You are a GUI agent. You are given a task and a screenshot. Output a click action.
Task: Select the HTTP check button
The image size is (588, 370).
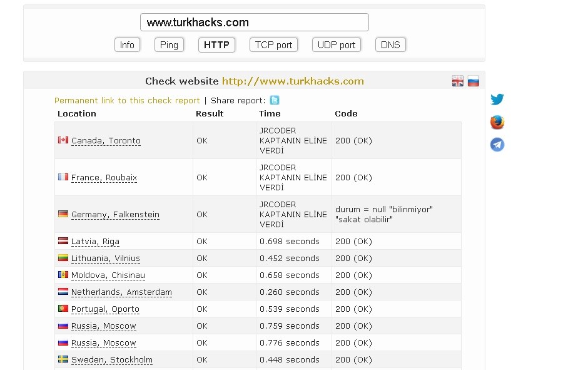coord(217,45)
